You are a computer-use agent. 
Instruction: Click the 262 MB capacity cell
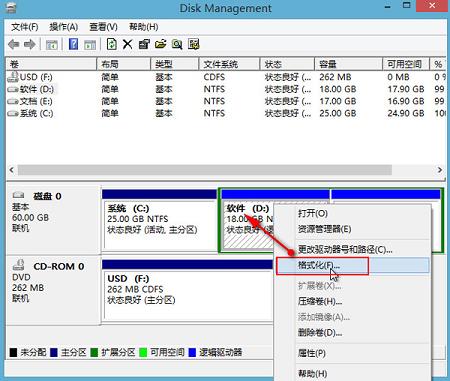click(x=335, y=77)
